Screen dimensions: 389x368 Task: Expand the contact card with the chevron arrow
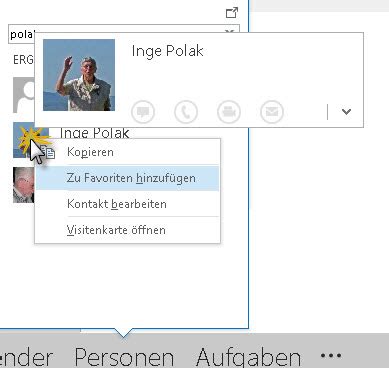click(347, 112)
